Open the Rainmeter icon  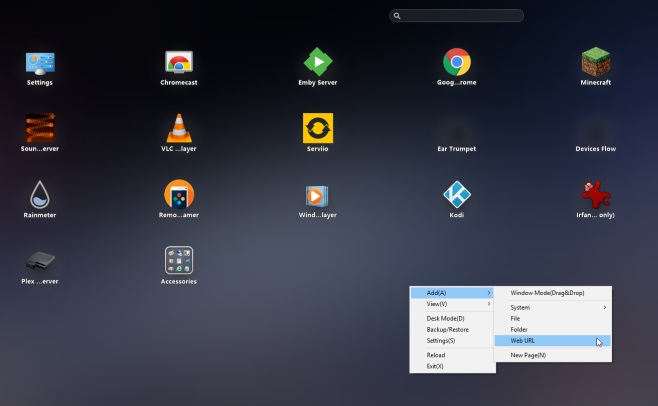tap(40, 194)
